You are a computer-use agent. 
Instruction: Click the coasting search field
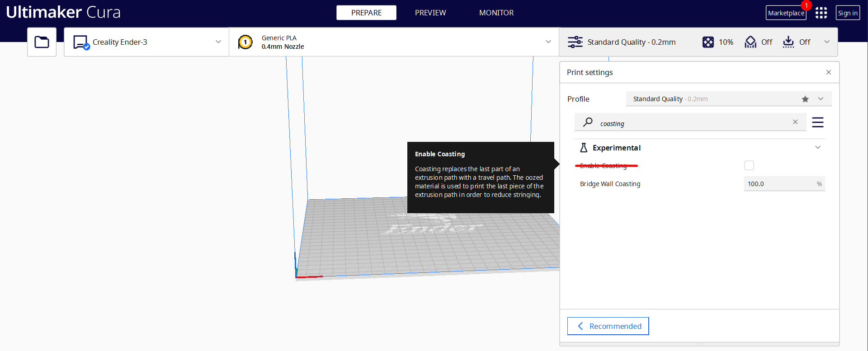pyautogui.click(x=690, y=122)
